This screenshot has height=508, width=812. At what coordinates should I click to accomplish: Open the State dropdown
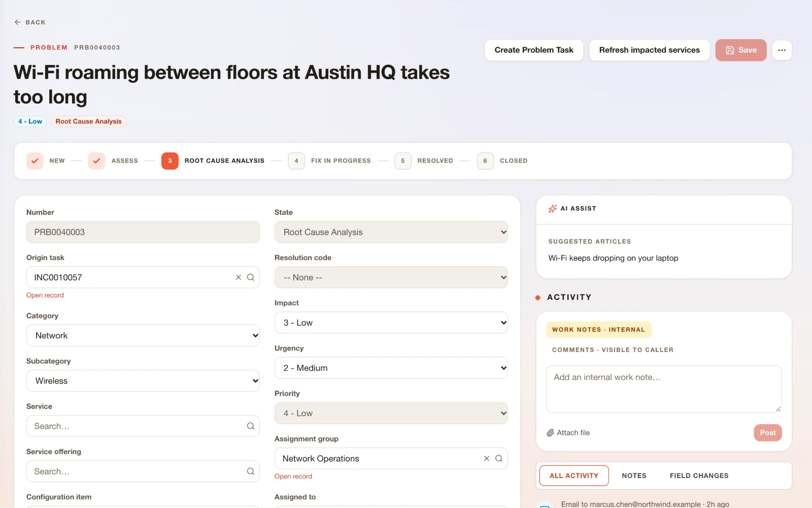[391, 232]
